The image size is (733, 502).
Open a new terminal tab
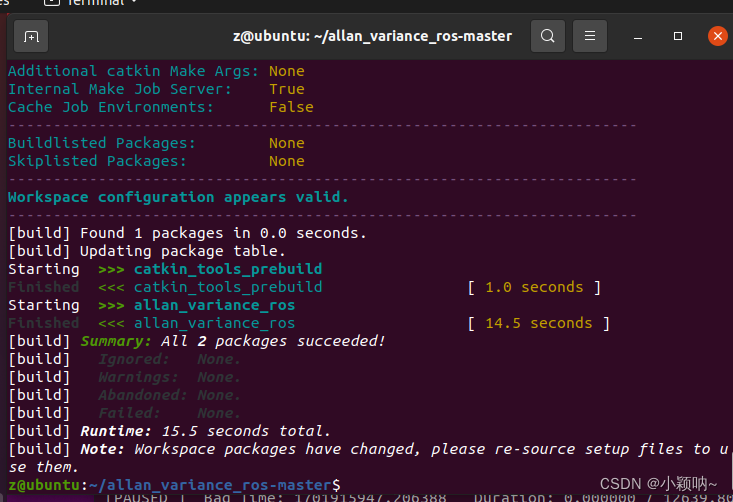click(x=31, y=36)
